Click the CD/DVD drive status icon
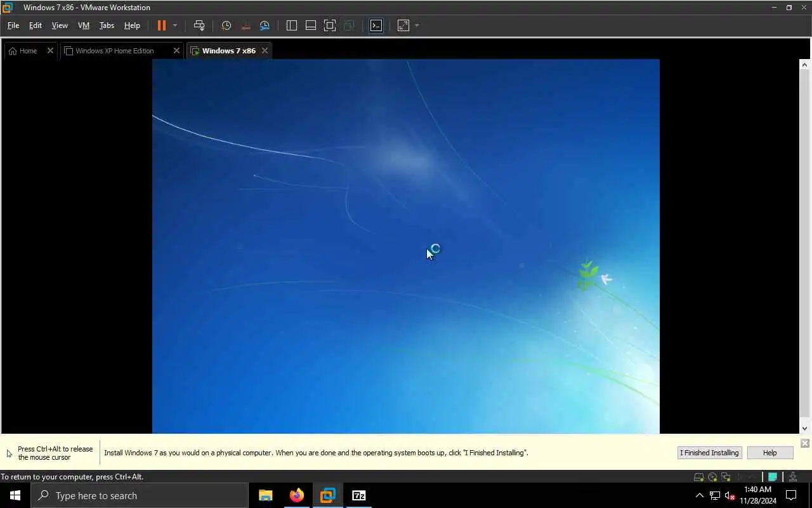Viewport: 812px width, 508px height. pos(712,477)
